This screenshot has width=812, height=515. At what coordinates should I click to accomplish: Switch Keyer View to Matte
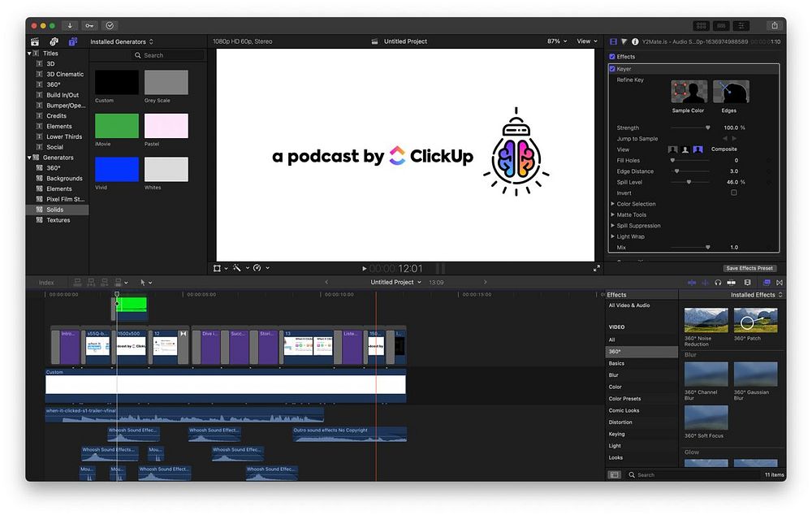tap(685, 149)
